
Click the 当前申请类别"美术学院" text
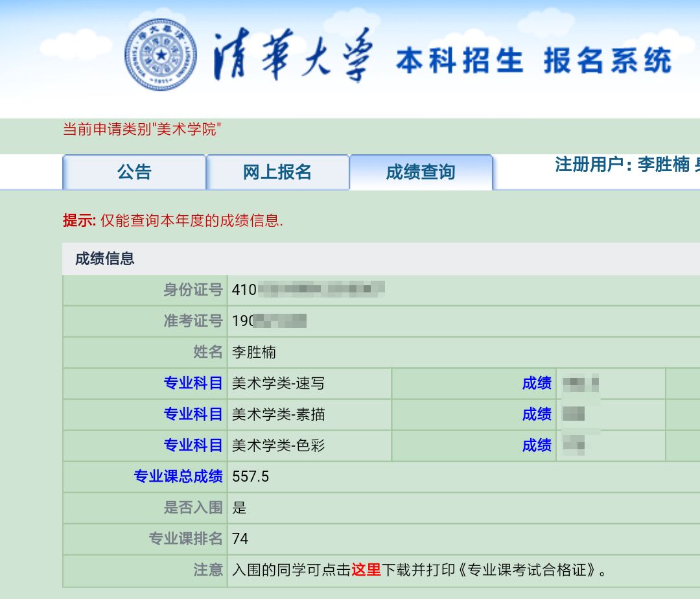142,129
